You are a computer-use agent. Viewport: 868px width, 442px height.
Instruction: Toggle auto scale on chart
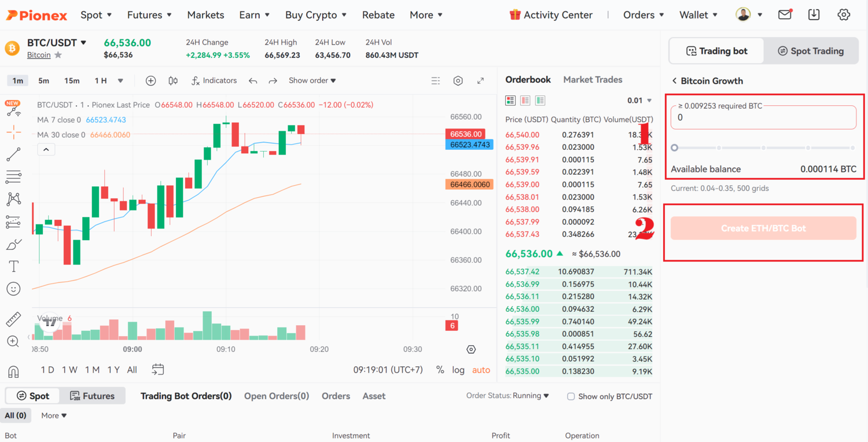tap(481, 370)
